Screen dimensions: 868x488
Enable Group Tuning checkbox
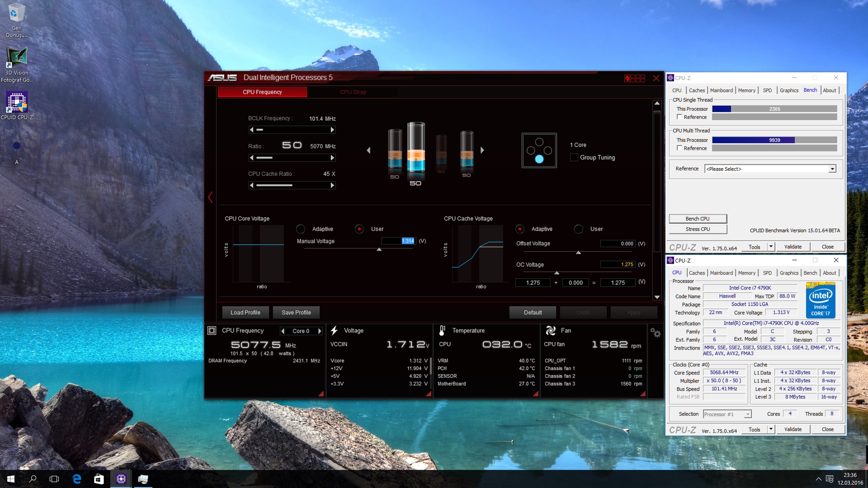(x=574, y=157)
